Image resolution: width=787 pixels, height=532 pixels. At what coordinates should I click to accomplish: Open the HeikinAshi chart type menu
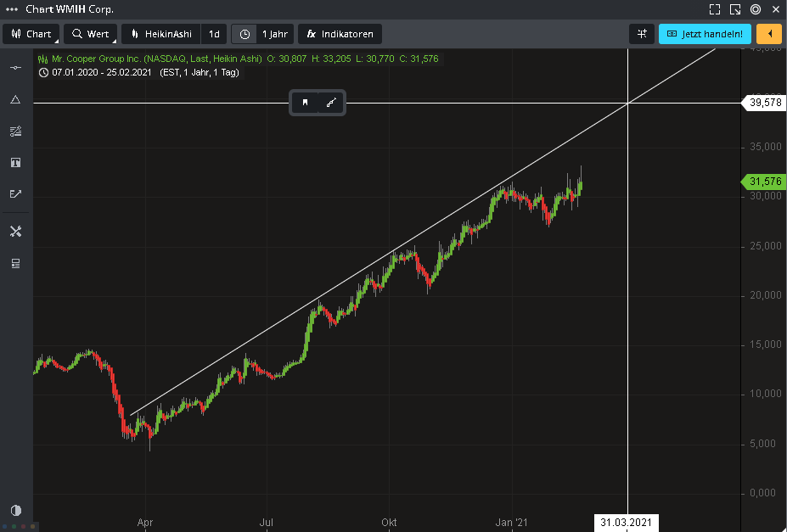tap(161, 34)
